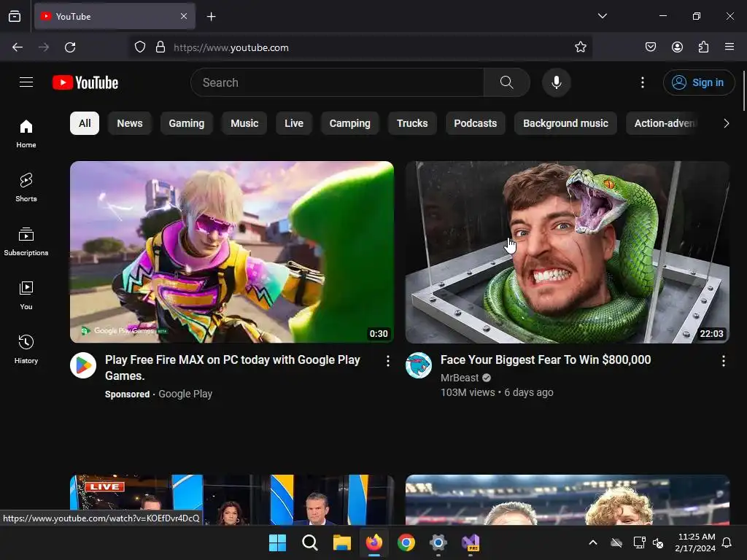The image size is (747, 560).
Task: Open a new browser tab
Action: coord(211,17)
